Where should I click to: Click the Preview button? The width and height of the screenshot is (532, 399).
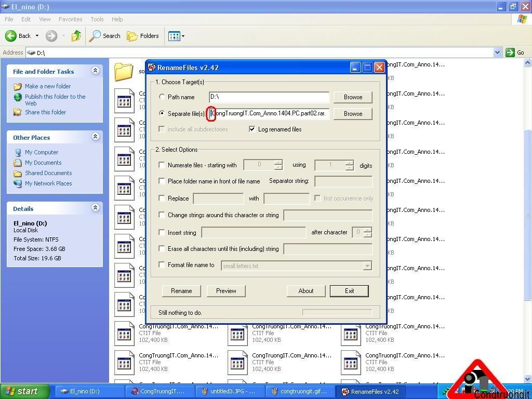(x=226, y=291)
